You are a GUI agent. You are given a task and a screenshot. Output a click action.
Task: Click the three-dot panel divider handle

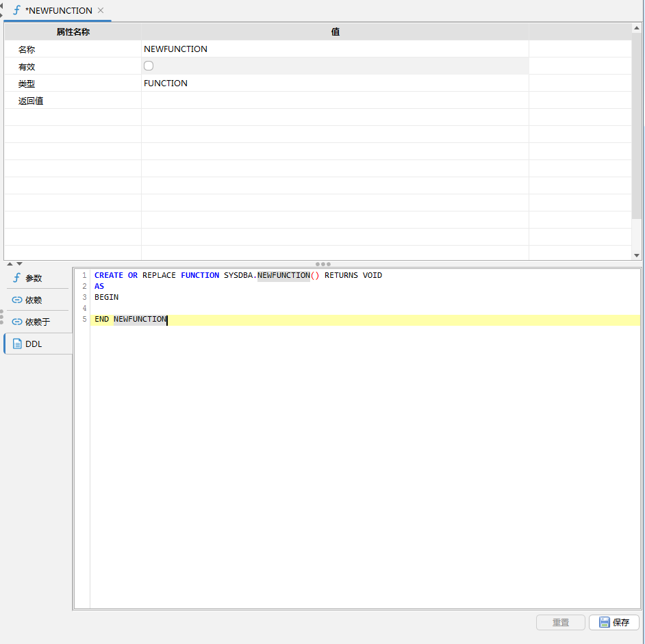click(x=322, y=263)
